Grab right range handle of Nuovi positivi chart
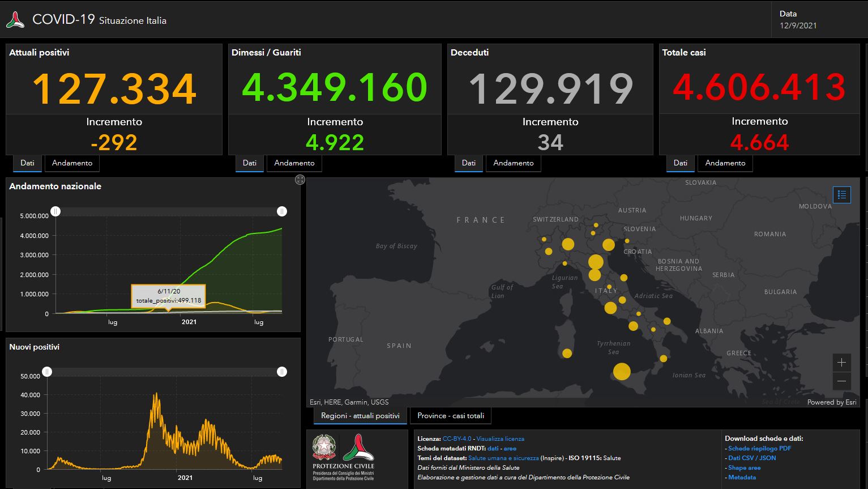The height and width of the screenshot is (489, 868). click(x=282, y=372)
